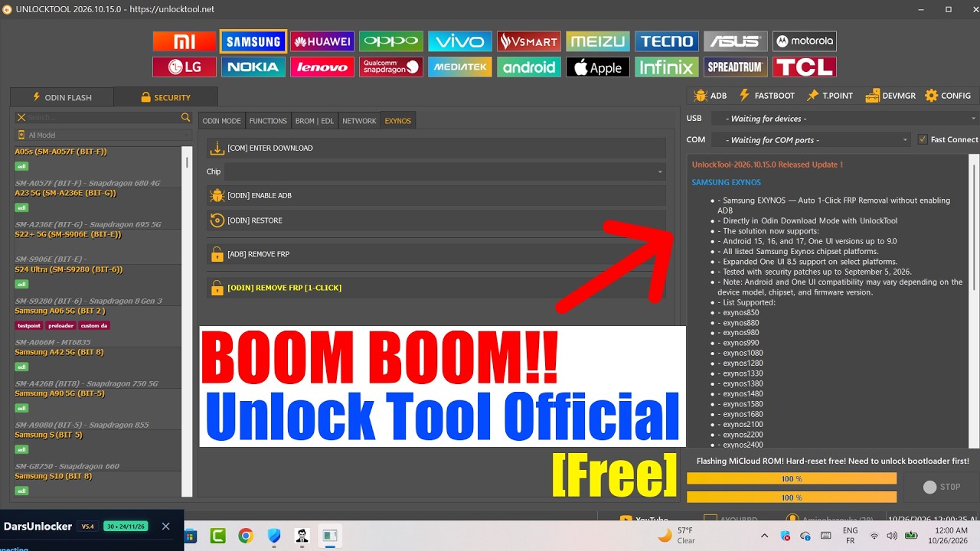The height and width of the screenshot is (551, 980).
Task: Click [ODIN] REMOVE FRP [1-CLICK] button
Action: (436, 288)
